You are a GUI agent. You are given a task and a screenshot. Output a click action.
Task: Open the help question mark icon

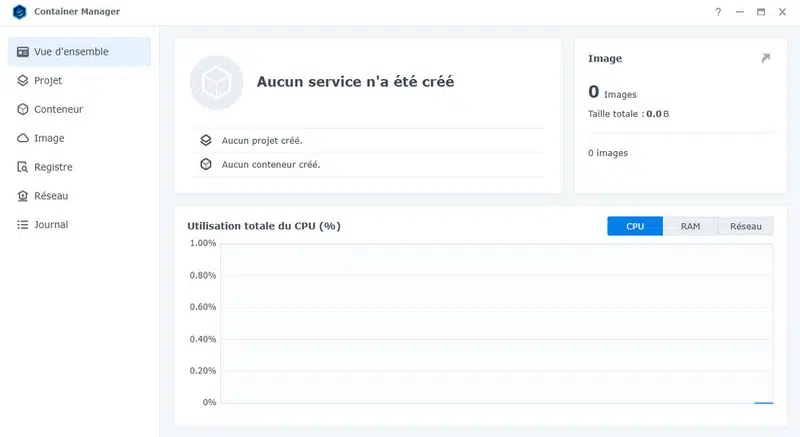[x=718, y=12]
